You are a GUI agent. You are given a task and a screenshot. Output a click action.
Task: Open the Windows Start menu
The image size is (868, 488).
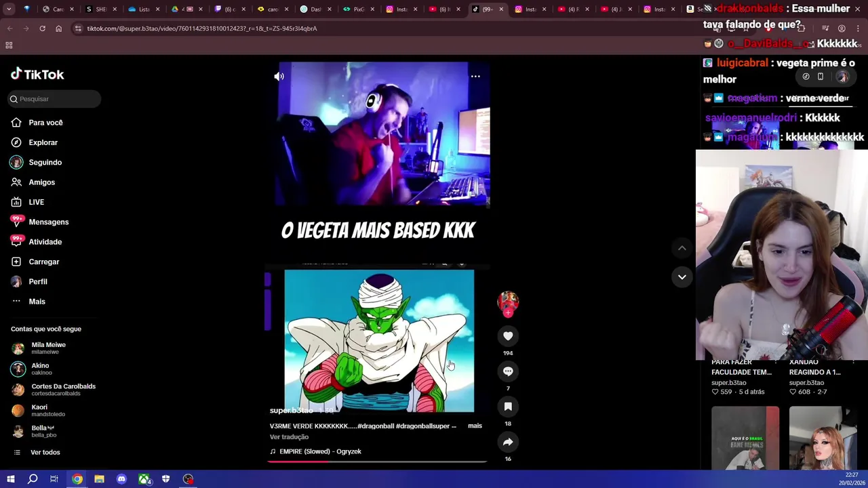[x=10, y=479]
